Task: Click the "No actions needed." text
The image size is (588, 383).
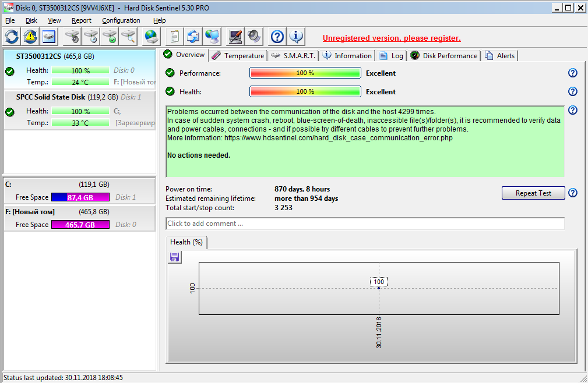Action: [x=199, y=155]
